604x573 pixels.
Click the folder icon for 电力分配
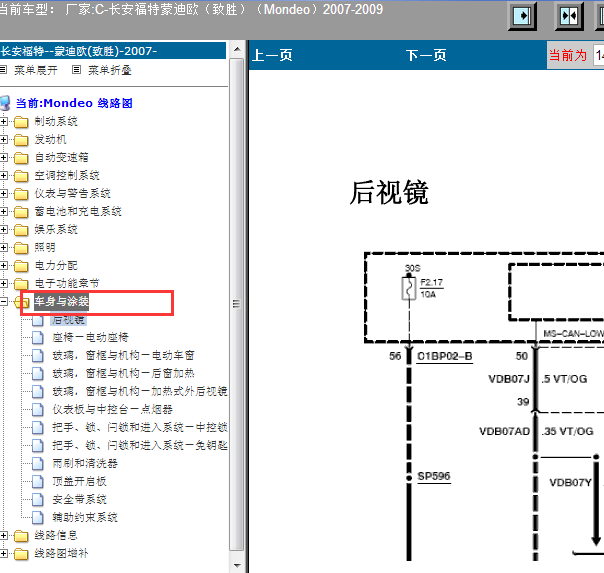tap(21, 266)
